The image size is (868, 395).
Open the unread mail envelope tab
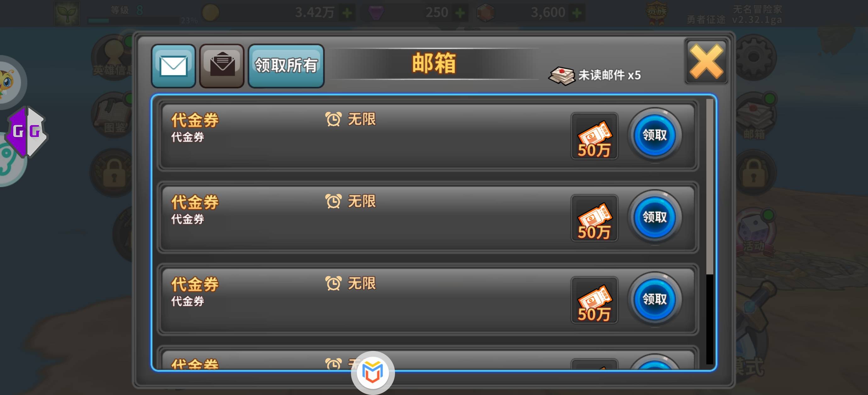(174, 66)
